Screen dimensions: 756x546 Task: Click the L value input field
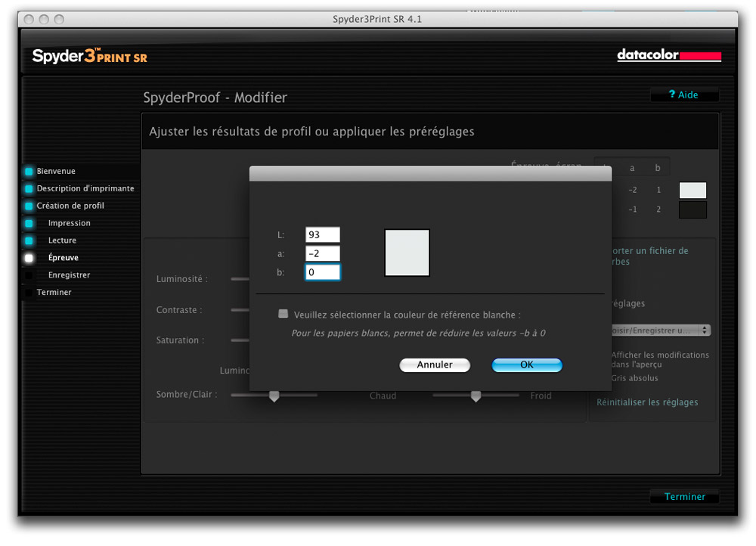pos(323,234)
